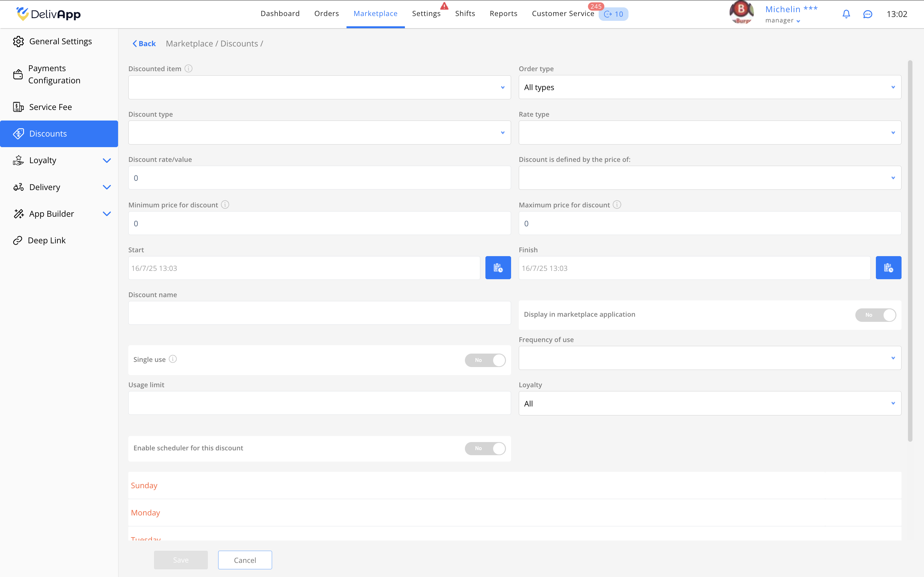Open the notifications bell icon
This screenshot has width=924, height=577.
pyautogui.click(x=846, y=14)
